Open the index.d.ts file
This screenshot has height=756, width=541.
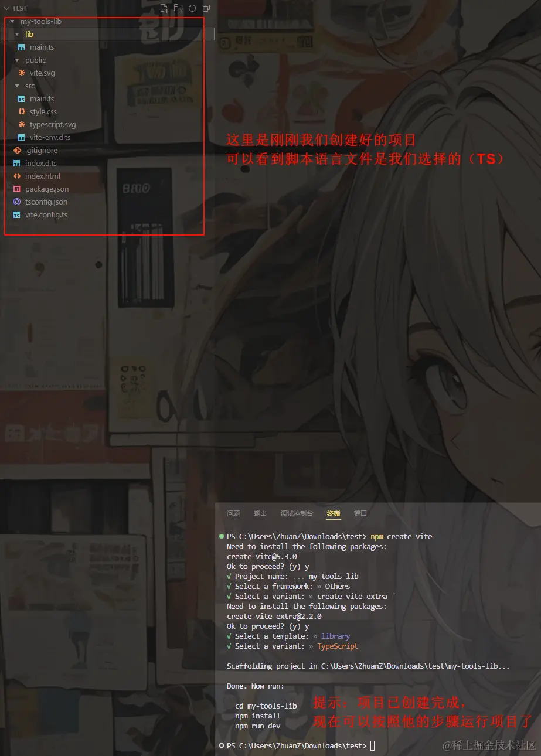41,164
